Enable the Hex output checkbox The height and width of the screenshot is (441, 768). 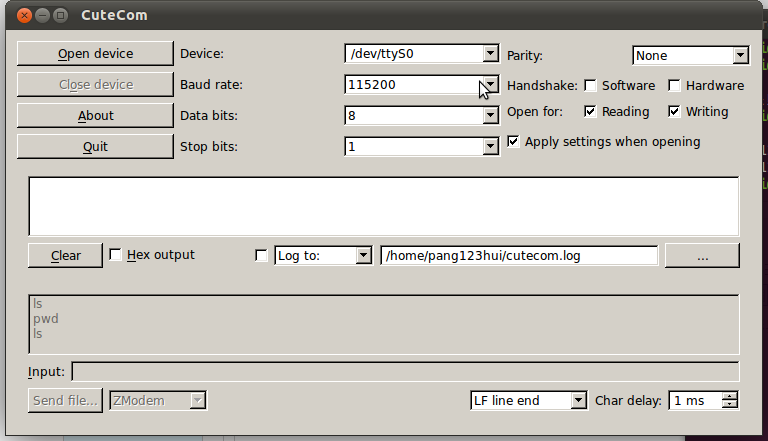pos(115,255)
